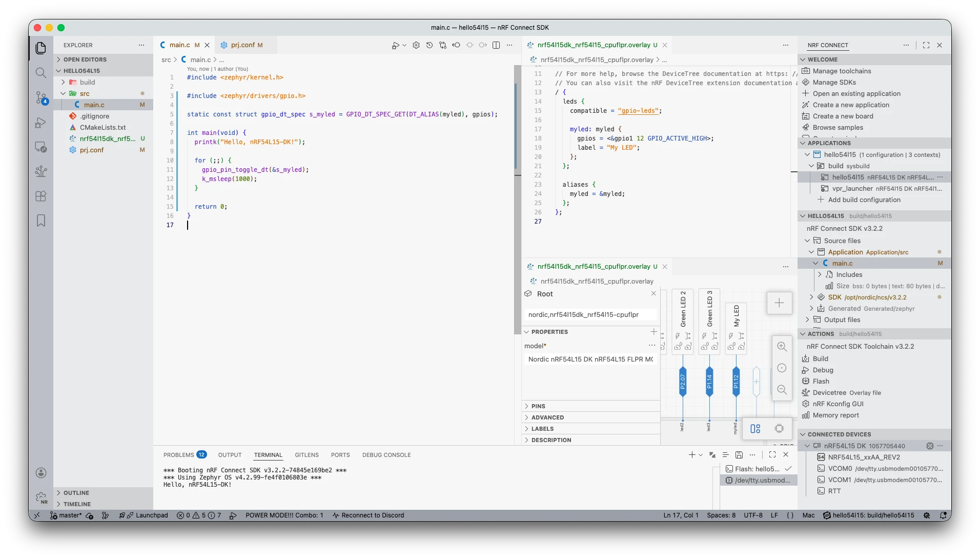Viewport: 980px width, 559px height.
Task: Expand the build folder in Explorer
Action: pyautogui.click(x=87, y=82)
